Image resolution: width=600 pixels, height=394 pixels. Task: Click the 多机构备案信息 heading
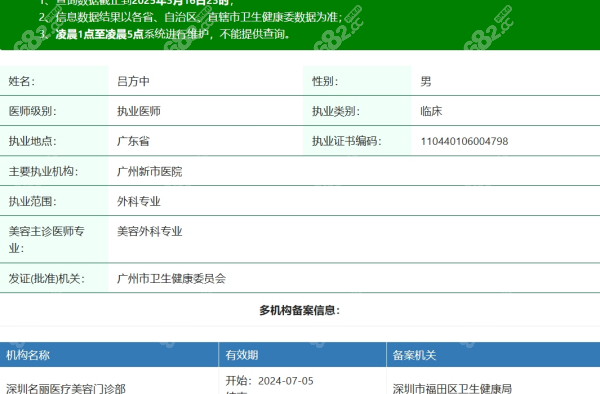click(x=300, y=310)
